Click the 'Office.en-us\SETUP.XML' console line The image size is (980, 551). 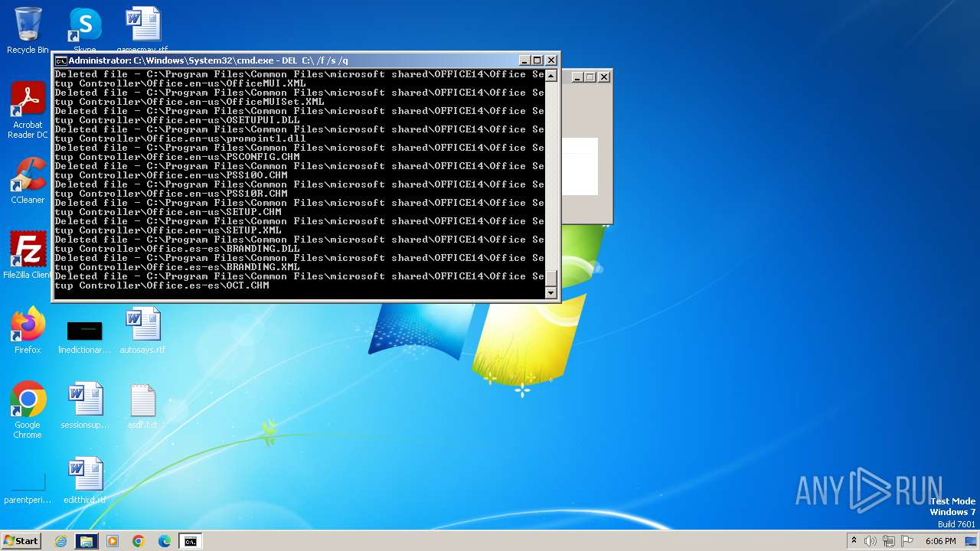[x=168, y=230]
